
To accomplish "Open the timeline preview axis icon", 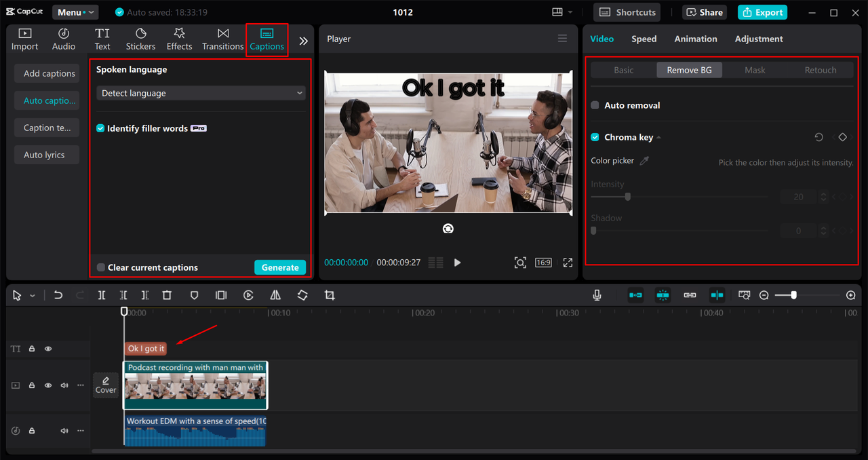I will click(x=745, y=295).
